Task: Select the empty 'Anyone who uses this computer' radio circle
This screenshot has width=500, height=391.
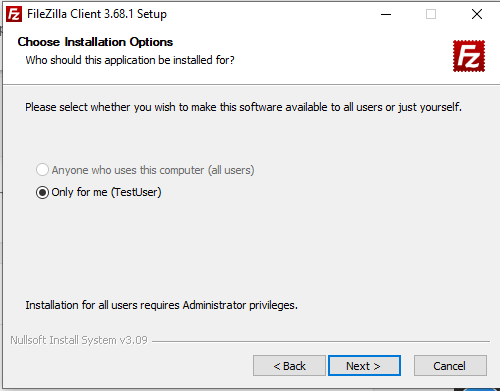Action: tap(42, 170)
